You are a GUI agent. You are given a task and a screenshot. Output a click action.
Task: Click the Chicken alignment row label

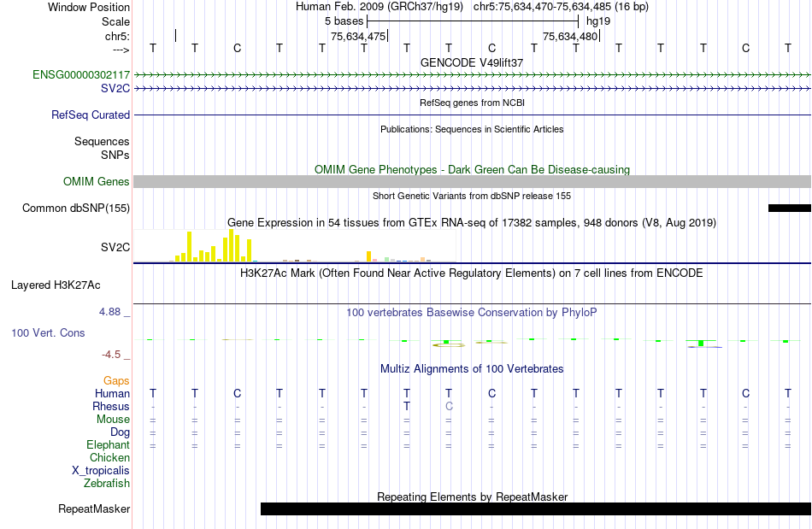109,457
